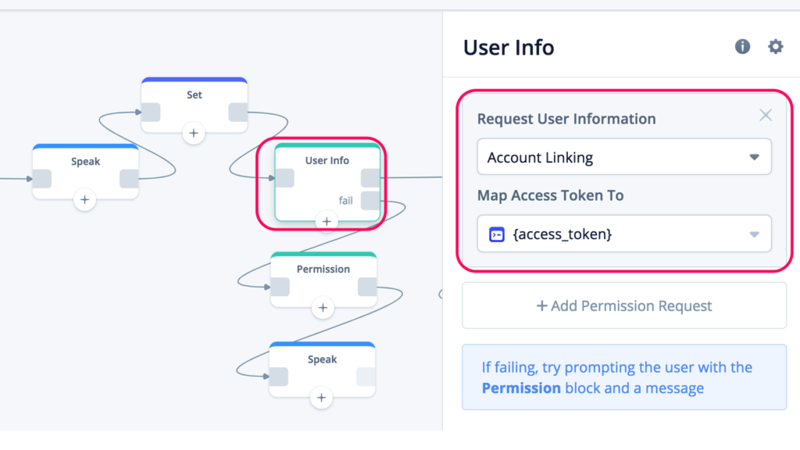Open the User Info settings gear
This screenshot has width=800, height=450.
[x=776, y=46]
